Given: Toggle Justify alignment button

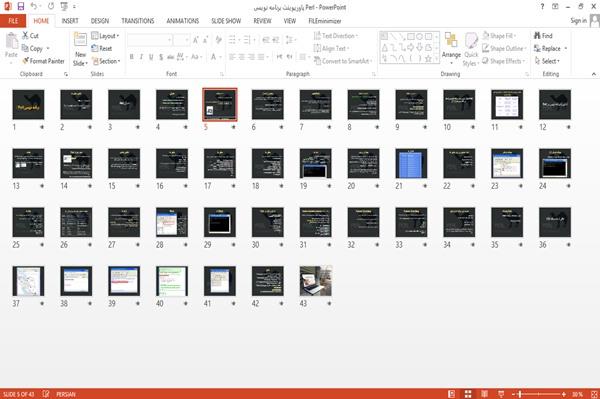Looking at the screenshot, I should click(x=261, y=57).
